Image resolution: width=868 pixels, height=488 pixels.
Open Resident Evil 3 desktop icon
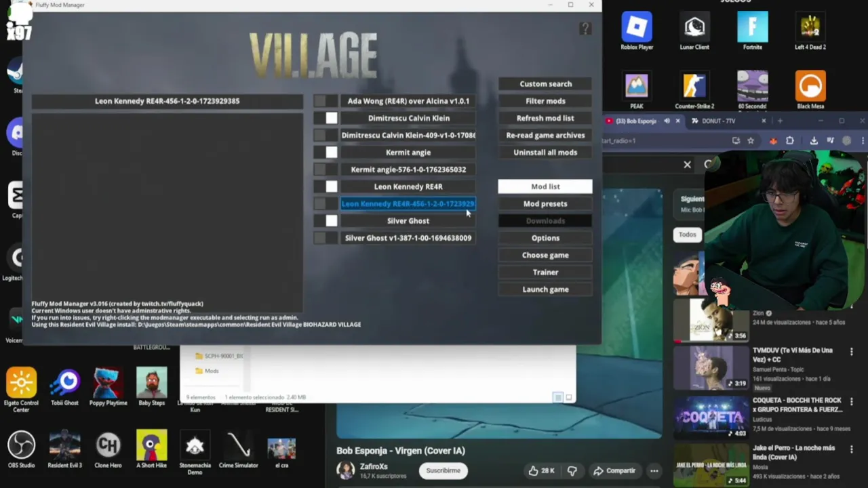click(64, 449)
